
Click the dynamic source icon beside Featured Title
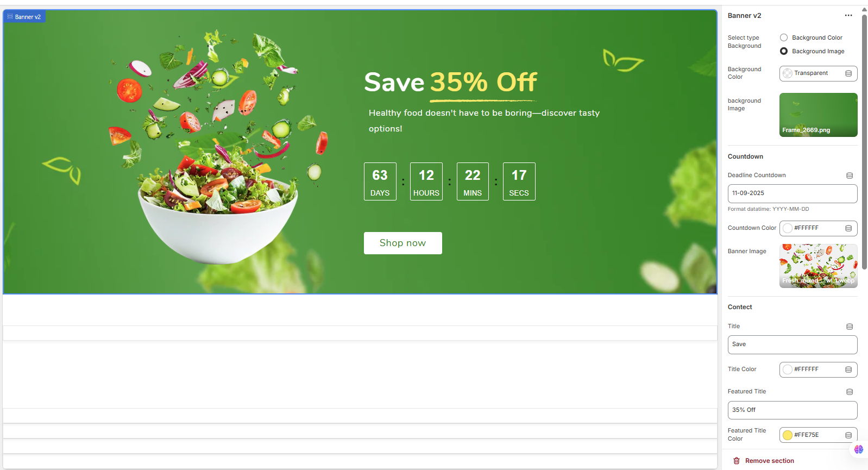click(850, 392)
